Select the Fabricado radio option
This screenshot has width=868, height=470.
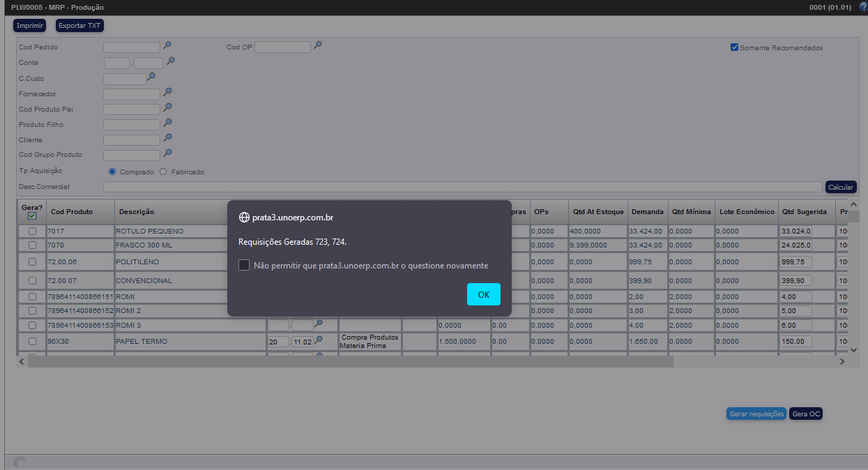[x=164, y=172]
